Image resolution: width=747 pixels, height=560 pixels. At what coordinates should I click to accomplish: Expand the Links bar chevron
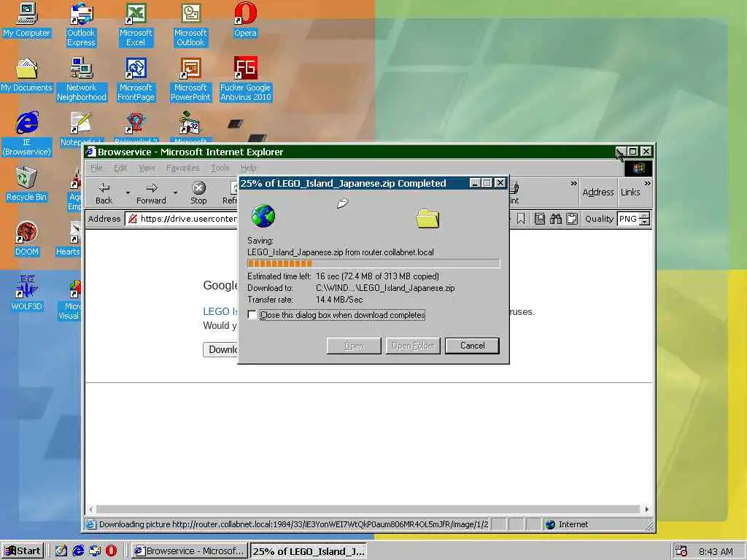click(x=648, y=183)
